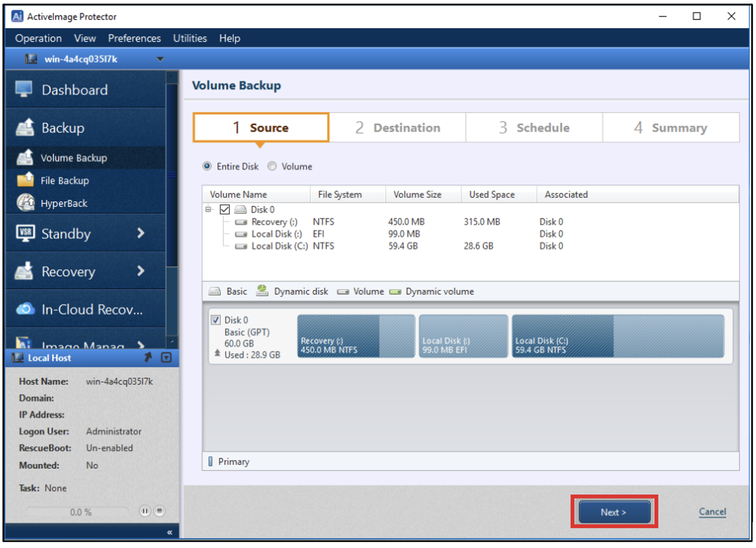The image size is (756, 548).
Task: Toggle the Disk 0 checkbox in disk map
Action: [216, 320]
